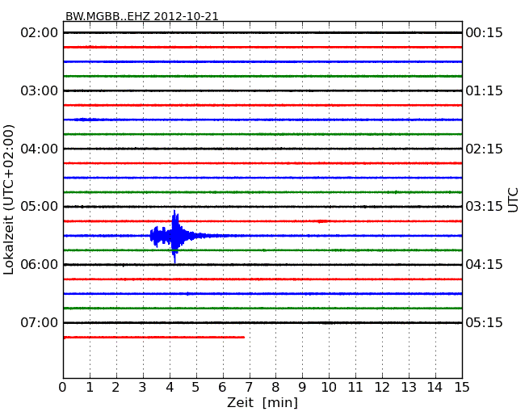The image size is (525, 420).
Task: Pick the "2" minute tick on x-axis
Action: (115, 387)
